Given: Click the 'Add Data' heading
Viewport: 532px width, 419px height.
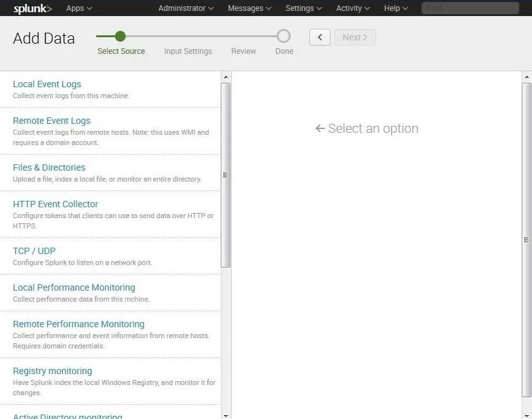Looking at the screenshot, I should (44, 38).
